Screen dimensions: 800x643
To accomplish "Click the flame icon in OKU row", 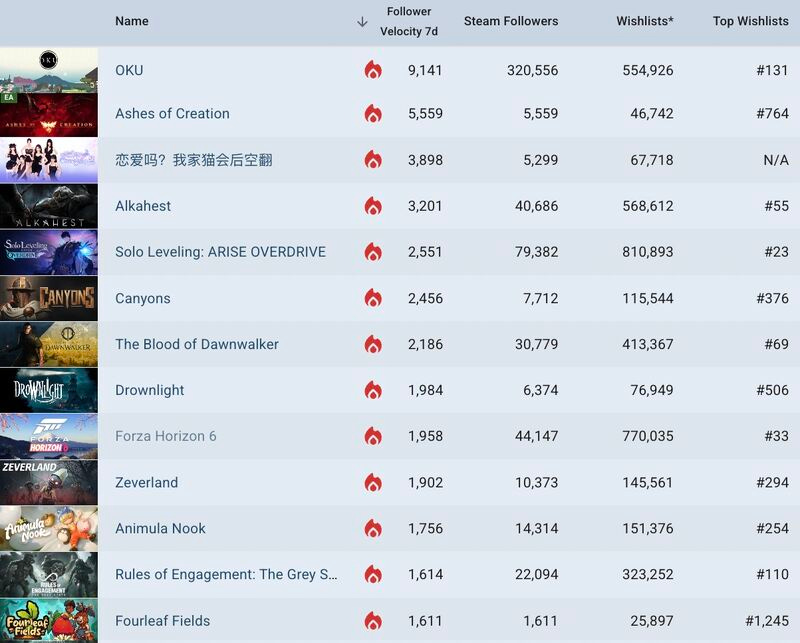I will pyautogui.click(x=373, y=69).
